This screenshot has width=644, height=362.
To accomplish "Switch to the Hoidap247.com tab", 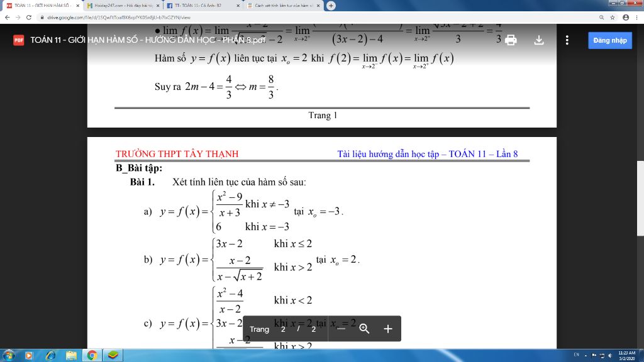I will (123, 6).
